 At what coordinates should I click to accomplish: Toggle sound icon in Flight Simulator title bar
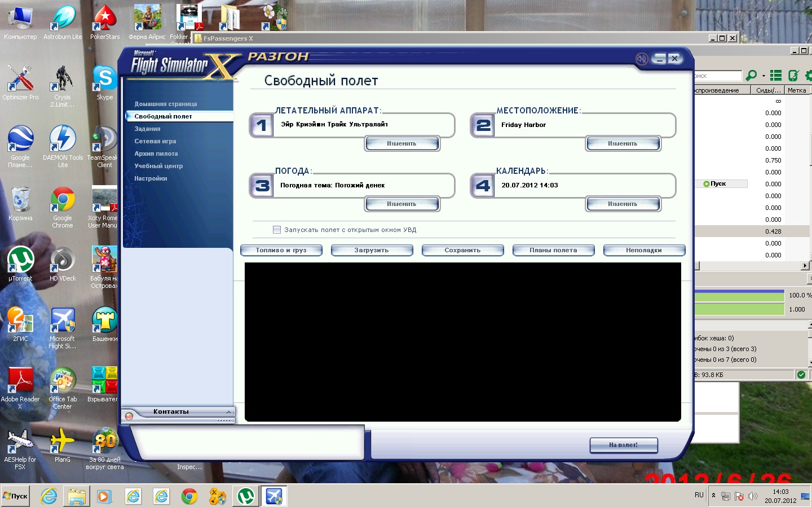click(x=642, y=59)
